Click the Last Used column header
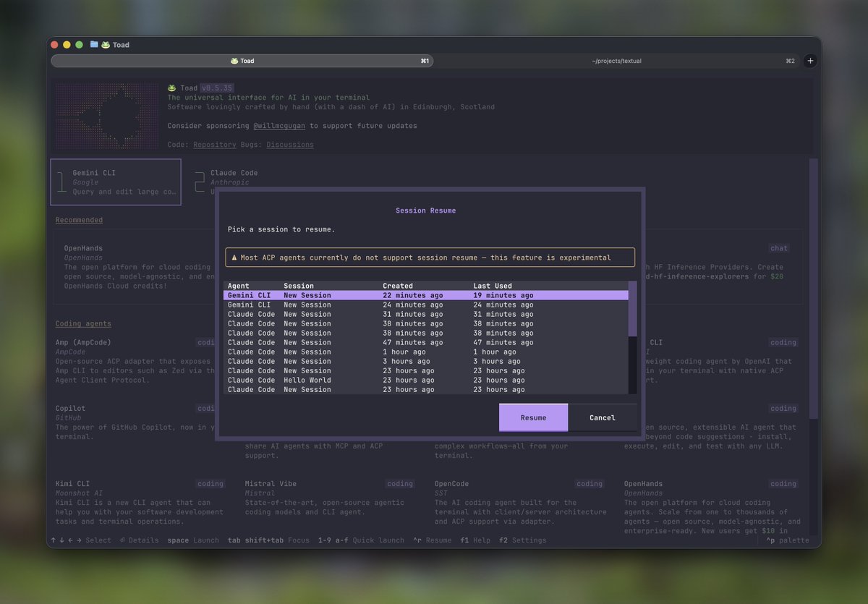868x604 pixels. tap(493, 286)
